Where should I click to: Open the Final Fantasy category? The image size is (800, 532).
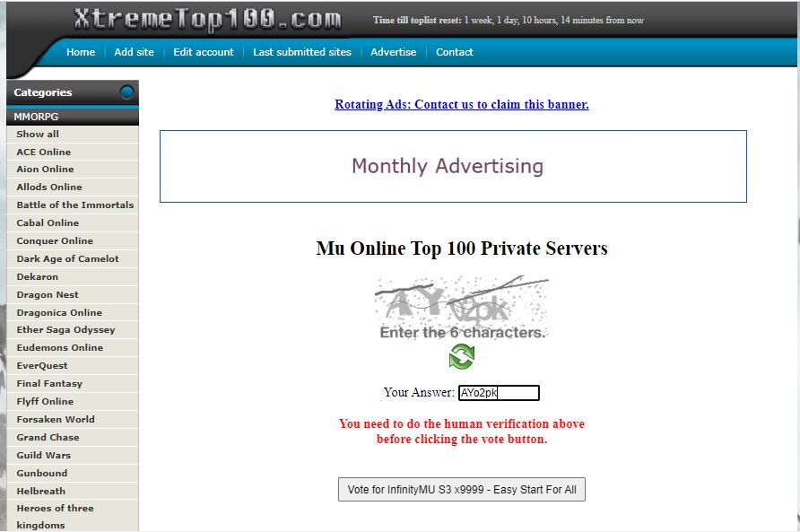pyautogui.click(x=73, y=383)
